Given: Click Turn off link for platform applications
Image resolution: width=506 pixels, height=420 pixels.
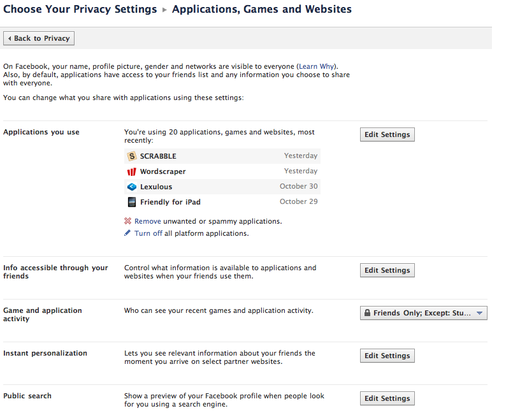Looking at the screenshot, I should click(x=148, y=233).
